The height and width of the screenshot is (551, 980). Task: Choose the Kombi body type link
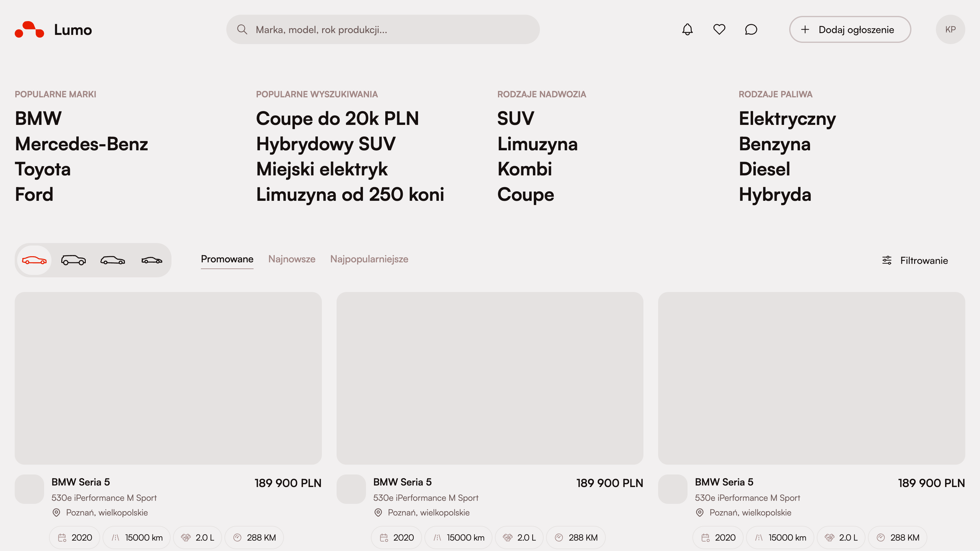tap(525, 169)
